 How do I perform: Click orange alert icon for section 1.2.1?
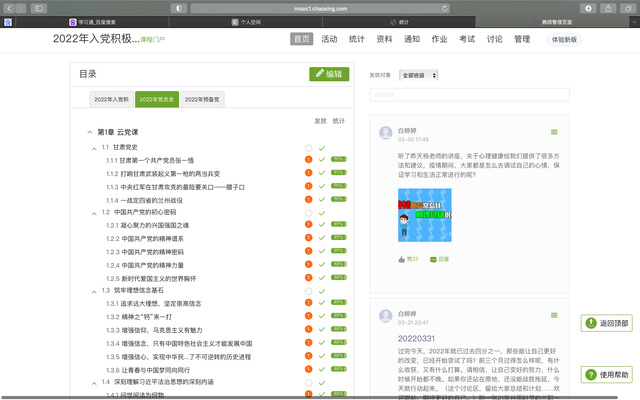click(309, 224)
